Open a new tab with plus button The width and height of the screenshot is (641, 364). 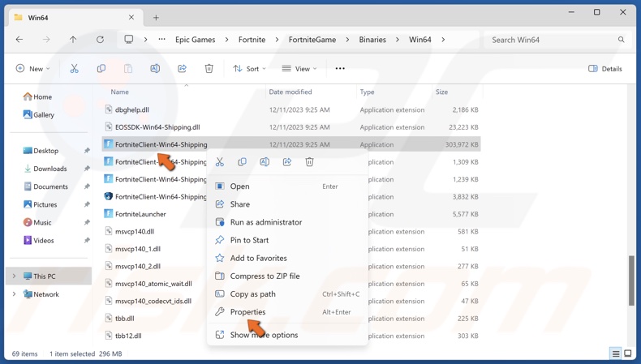[x=156, y=18]
